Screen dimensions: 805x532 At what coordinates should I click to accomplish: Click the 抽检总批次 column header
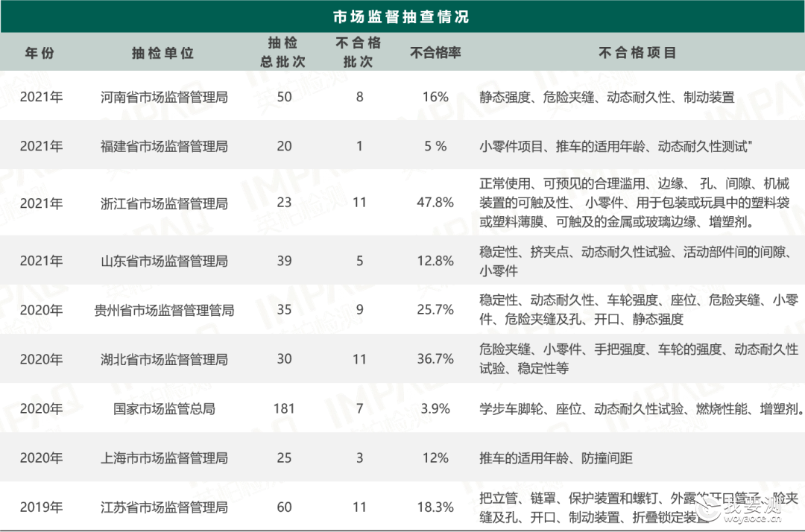283,52
